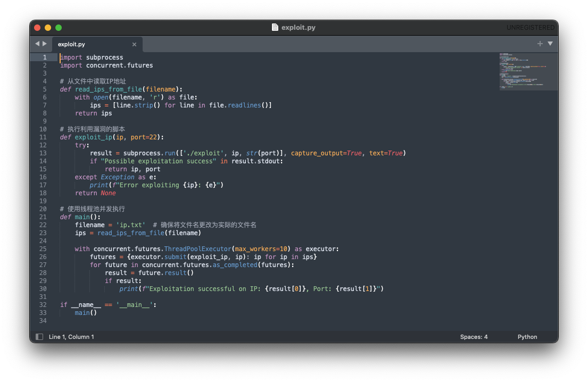Click the line number 13 in gutter
This screenshot has height=382, width=588.
coord(43,153)
